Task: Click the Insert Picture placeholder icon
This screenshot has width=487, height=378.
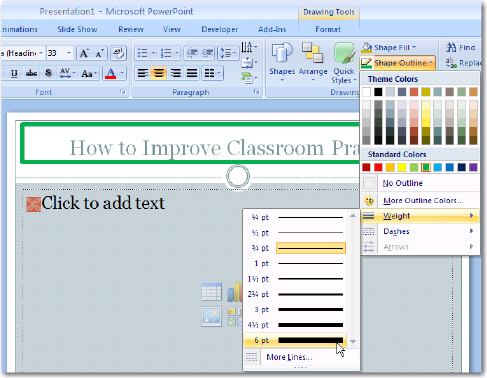Action: (x=211, y=316)
